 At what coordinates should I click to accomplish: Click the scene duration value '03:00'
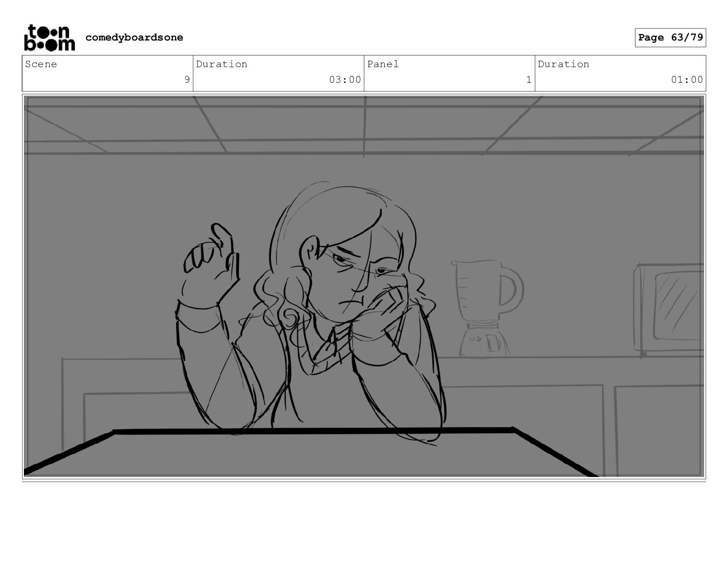tap(345, 80)
